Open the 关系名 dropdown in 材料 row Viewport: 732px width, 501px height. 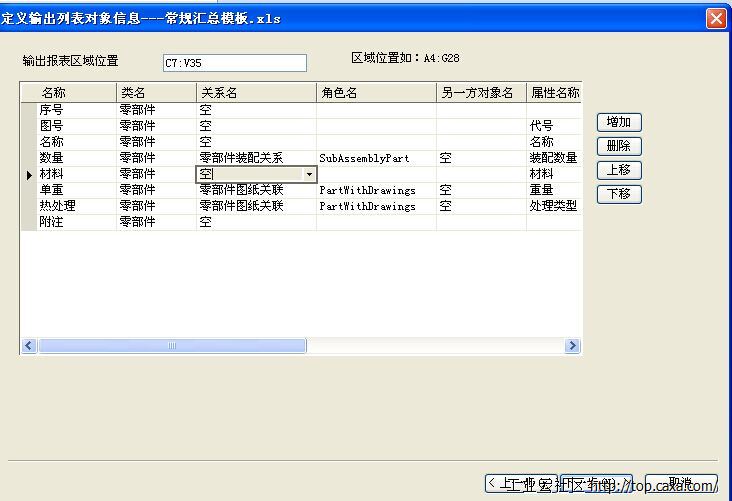click(x=309, y=174)
